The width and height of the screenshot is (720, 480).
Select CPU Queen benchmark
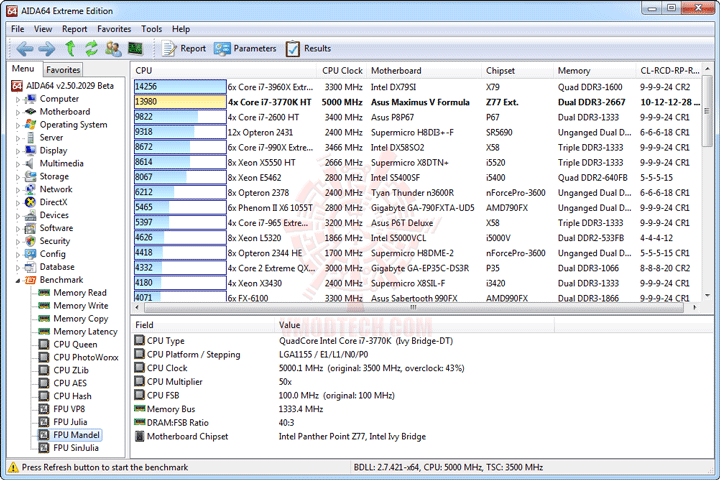tap(75, 344)
